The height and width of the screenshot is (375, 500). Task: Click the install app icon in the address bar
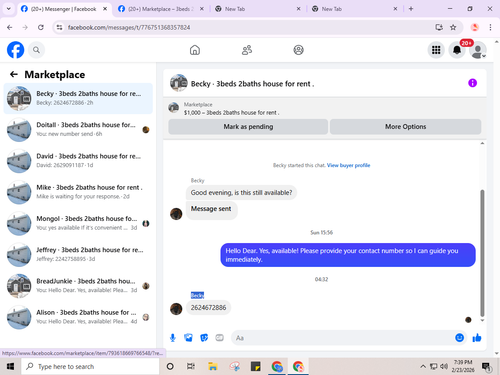[x=439, y=27]
